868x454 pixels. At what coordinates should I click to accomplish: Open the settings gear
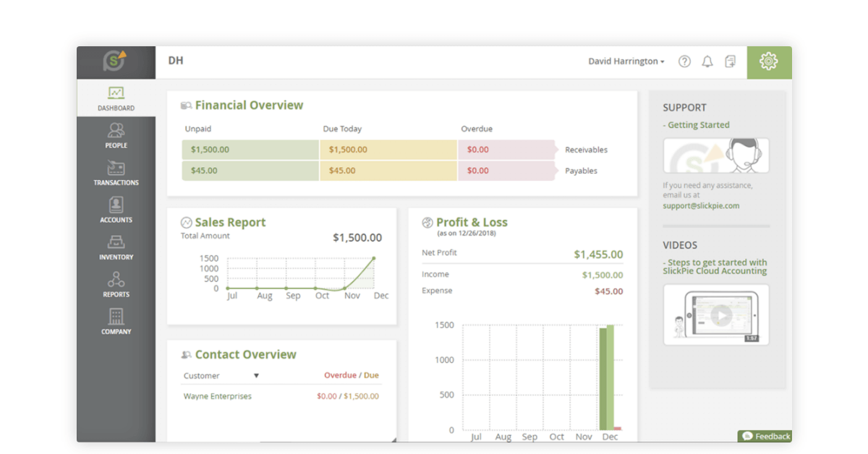pos(769,61)
